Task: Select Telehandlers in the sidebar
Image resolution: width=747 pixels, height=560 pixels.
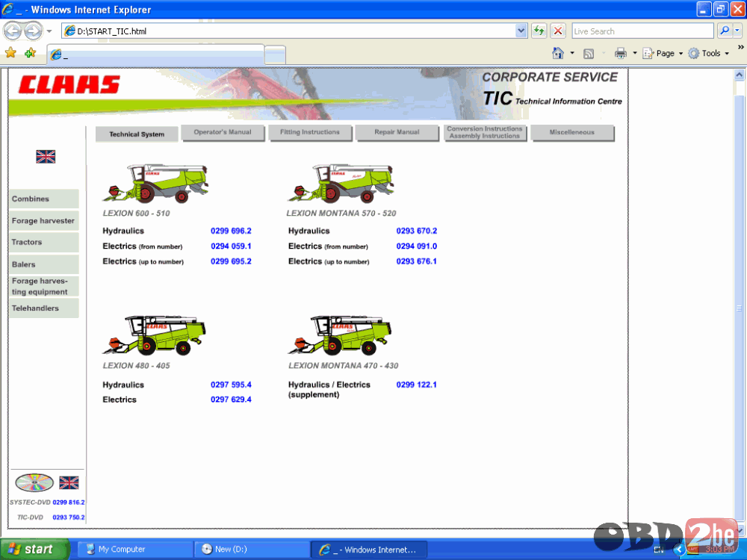Action: click(44, 308)
